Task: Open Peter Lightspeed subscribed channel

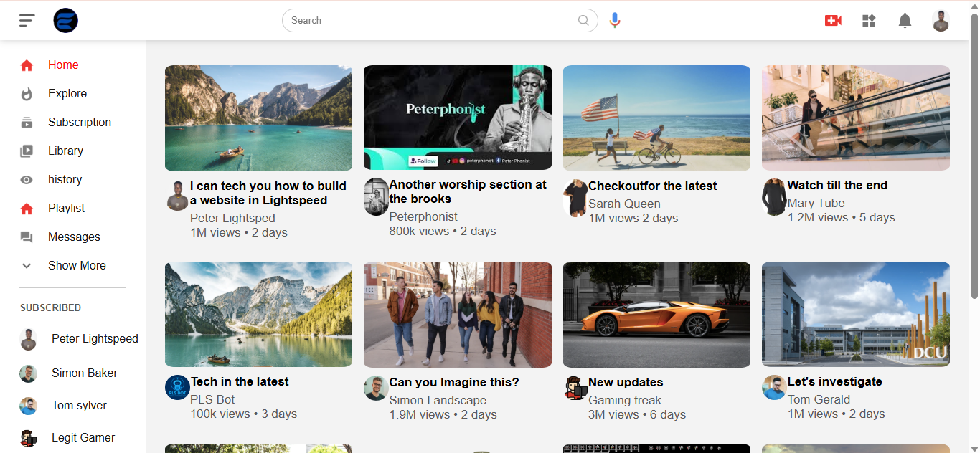Action: point(94,338)
